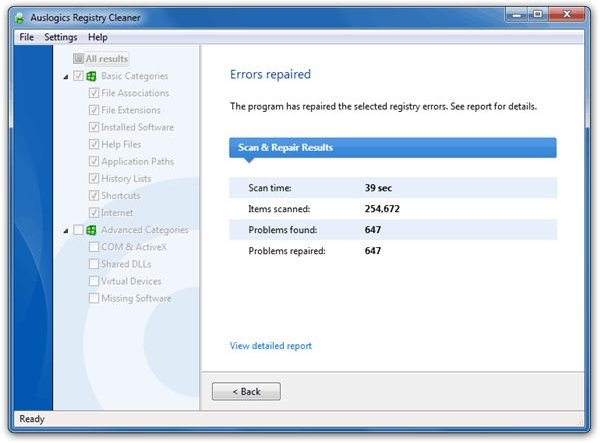Click the Problems found label

tap(283, 230)
